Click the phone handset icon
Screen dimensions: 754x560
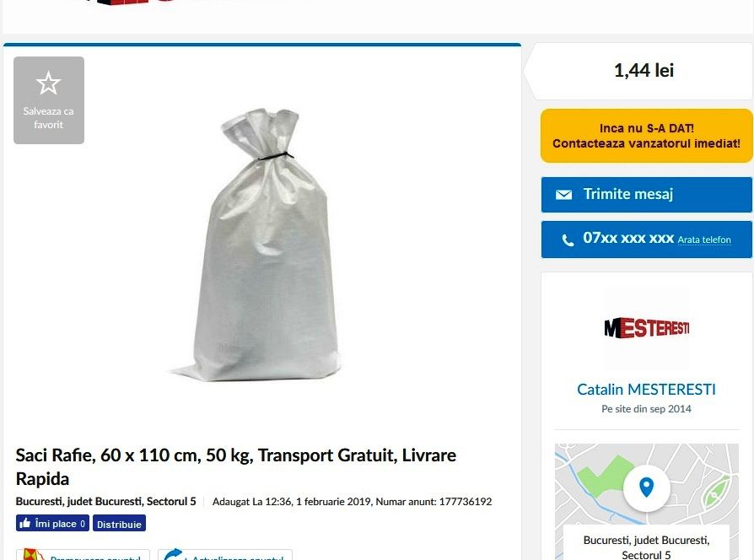point(568,240)
